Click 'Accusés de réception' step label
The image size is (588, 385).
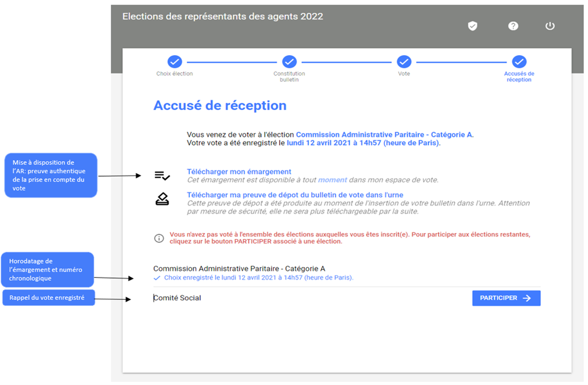click(519, 77)
